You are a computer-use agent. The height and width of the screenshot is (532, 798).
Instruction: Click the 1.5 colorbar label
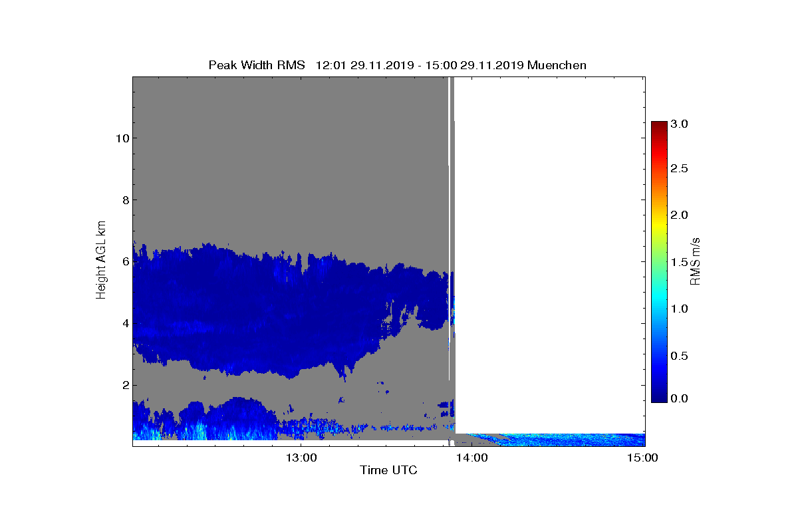(x=681, y=263)
